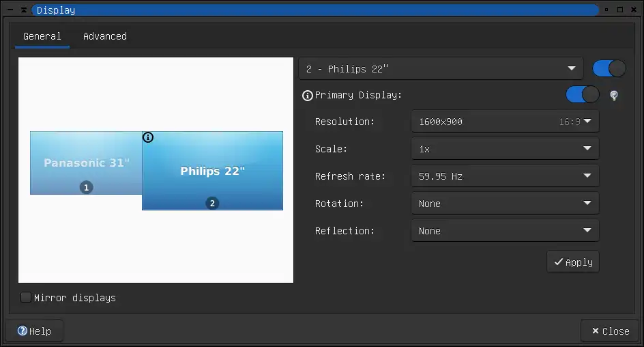
Task: Click the number 2 badge on Philips display
Action: tap(212, 203)
